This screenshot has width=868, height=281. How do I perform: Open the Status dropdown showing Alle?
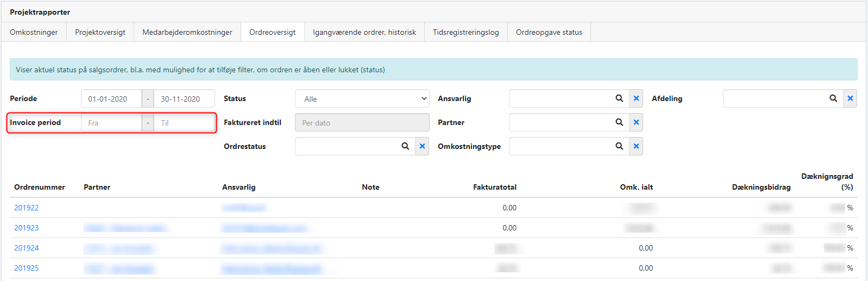362,99
